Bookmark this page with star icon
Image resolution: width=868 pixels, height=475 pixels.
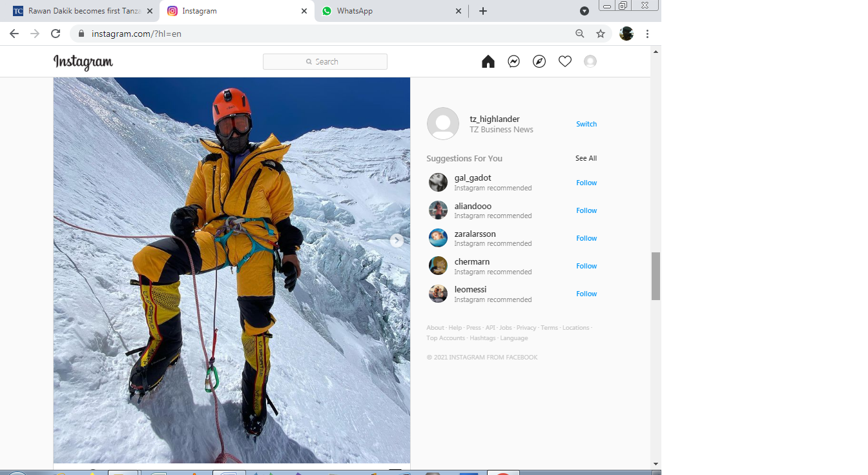601,34
